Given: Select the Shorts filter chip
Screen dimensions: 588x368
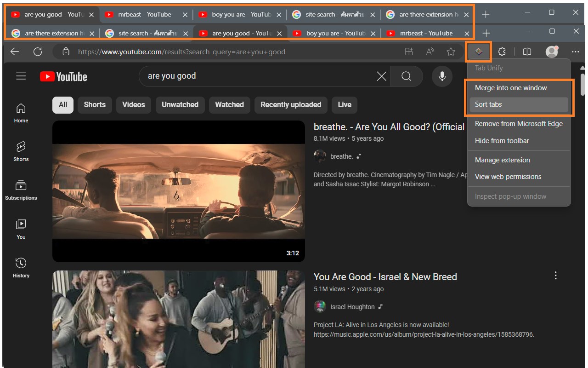Looking at the screenshot, I should pyautogui.click(x=95, y=104).
